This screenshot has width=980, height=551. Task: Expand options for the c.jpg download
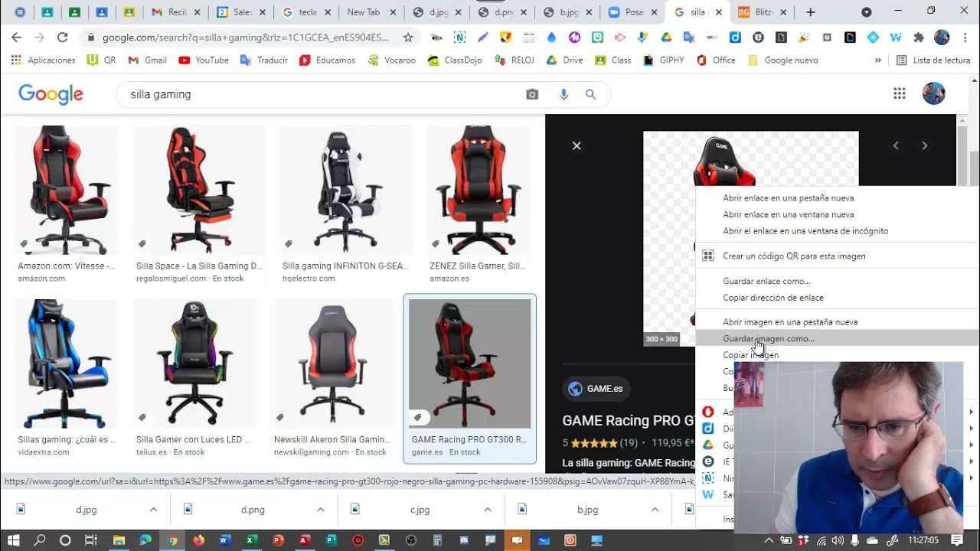click(487, 510)
